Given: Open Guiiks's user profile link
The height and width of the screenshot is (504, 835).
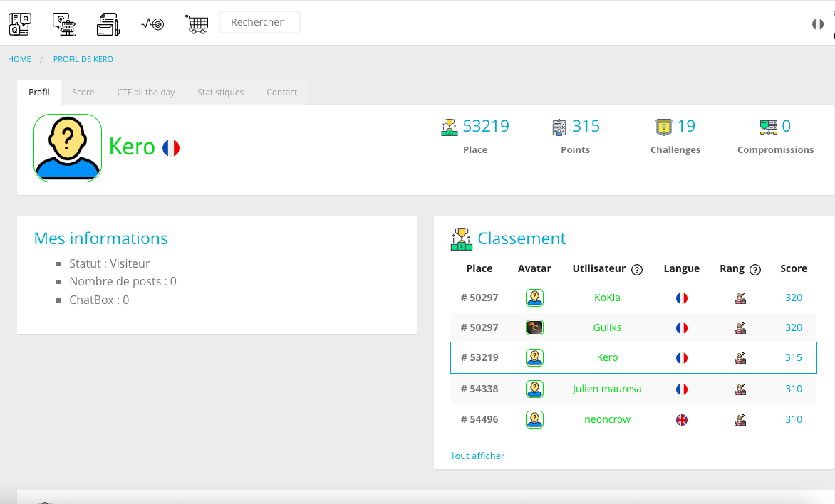Looking at the screenshot, I should pyautogui.click(x=607, y=327).
